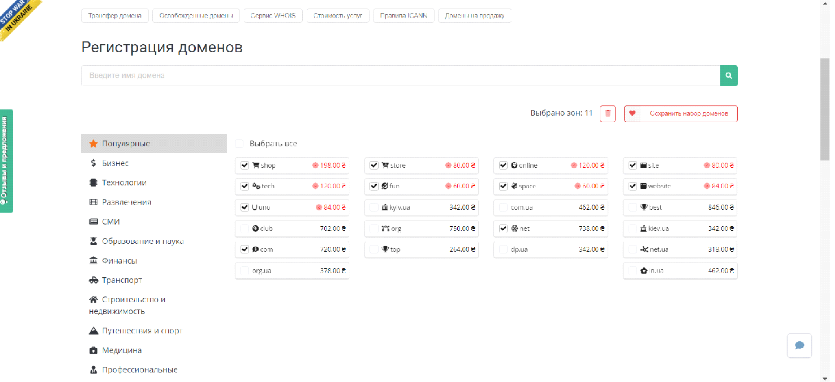This screenshot has height=382, width=835.
Task: Click the icon beside net.ua
Action: 643,249
